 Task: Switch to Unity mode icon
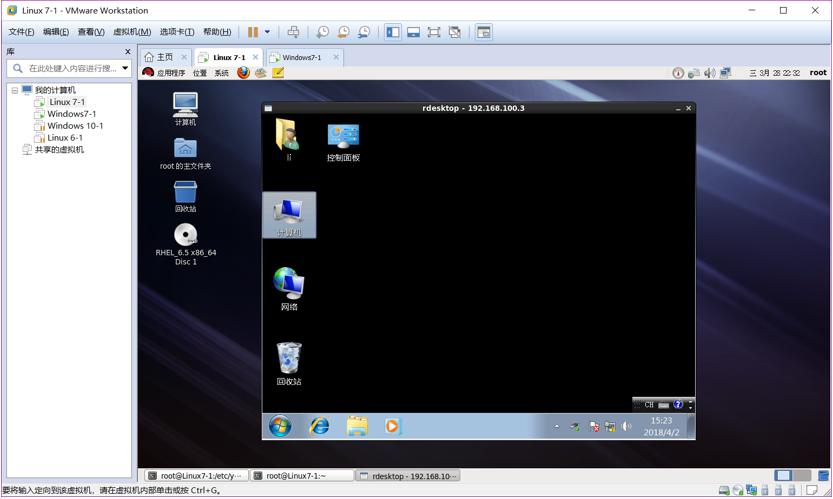(x=455, y=32)
